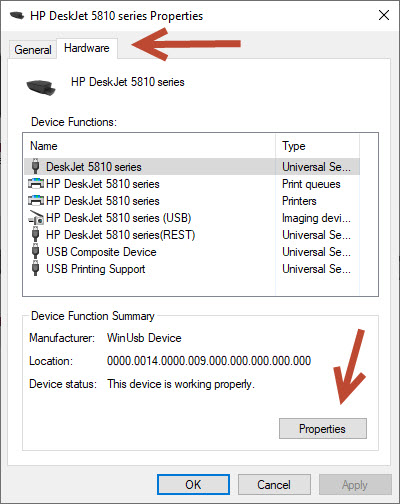Select 'HP DeskJet 5810 series (USB)' entry
The height and width of the screenshot is (504, 400).
pos(192,218)
